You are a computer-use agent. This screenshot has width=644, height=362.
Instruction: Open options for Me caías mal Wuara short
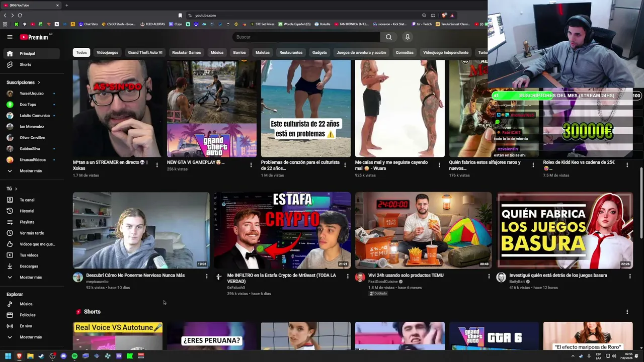[439, 165]
